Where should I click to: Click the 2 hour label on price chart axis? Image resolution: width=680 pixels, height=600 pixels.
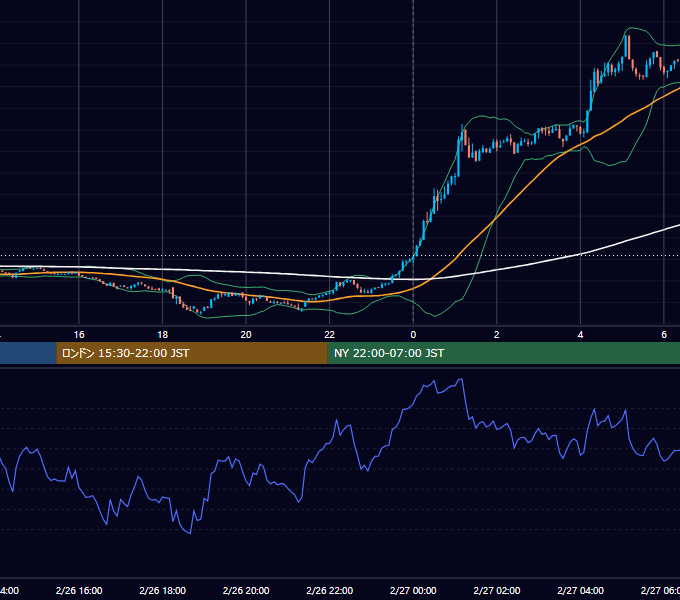point(497,334)
